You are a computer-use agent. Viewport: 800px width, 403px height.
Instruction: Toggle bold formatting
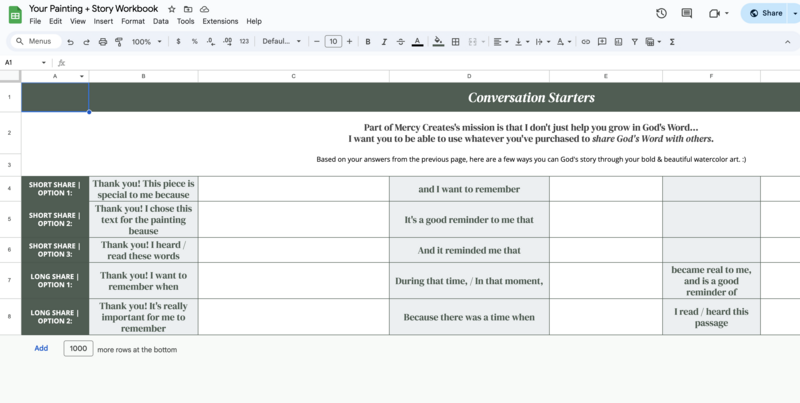[367, 42]
